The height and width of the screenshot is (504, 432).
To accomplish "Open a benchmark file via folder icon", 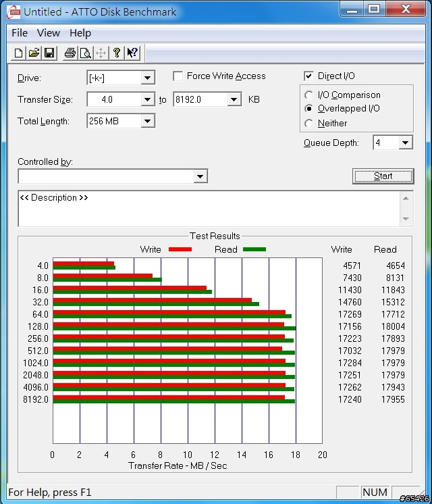I will pyautogui.click(x=34, y=53).
